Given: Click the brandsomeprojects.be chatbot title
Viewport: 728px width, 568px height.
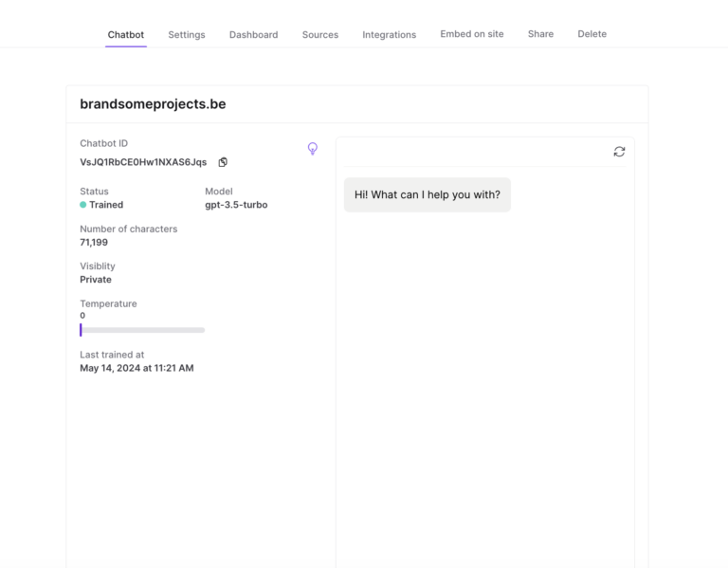Looking at the screenshot, I should point(153,104).
